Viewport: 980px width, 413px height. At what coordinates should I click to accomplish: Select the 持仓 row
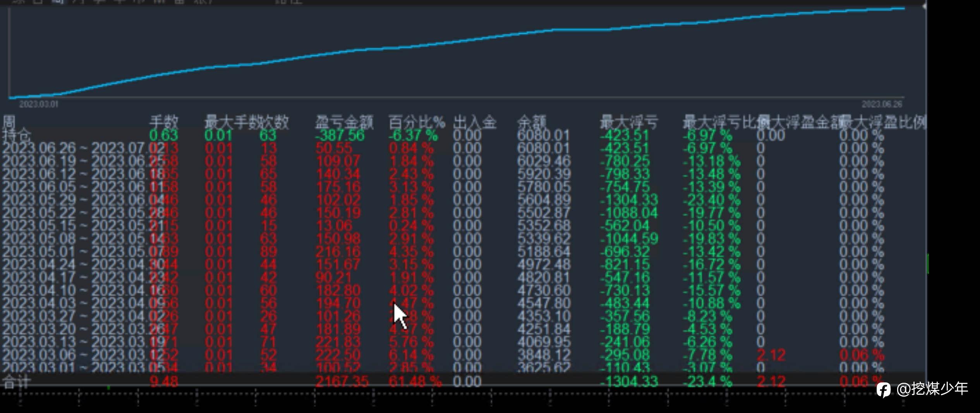(463, 136)
